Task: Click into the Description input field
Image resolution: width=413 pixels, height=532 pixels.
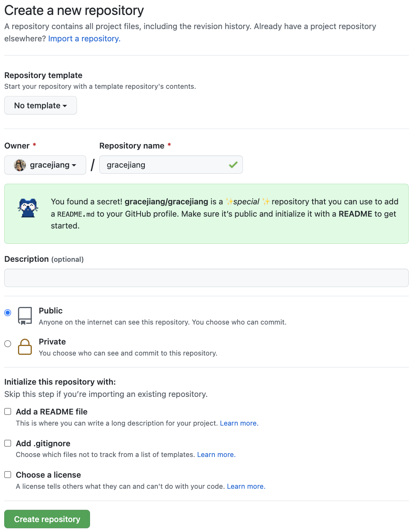Action: click(x=206, y=278)
